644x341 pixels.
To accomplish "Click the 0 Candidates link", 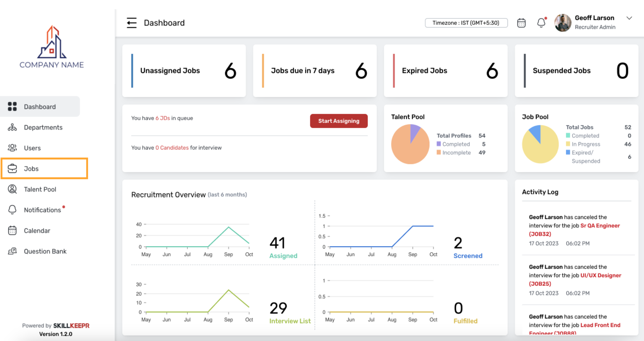I will click(x=172, y=148).
